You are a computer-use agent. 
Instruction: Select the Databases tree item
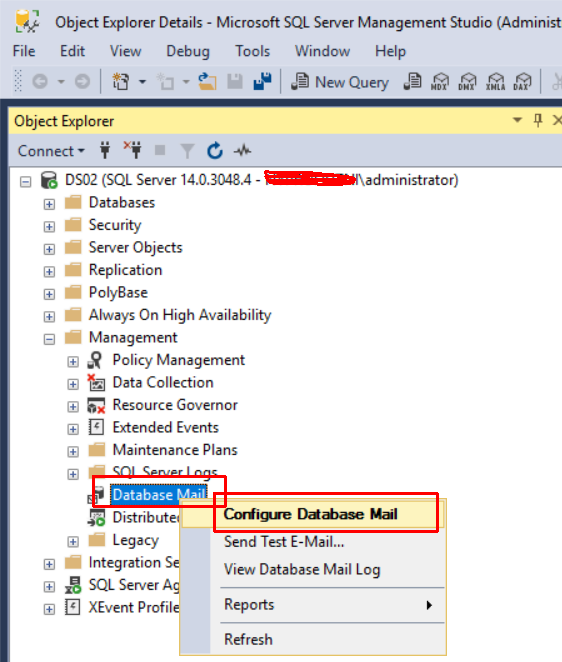coord(122,203)
